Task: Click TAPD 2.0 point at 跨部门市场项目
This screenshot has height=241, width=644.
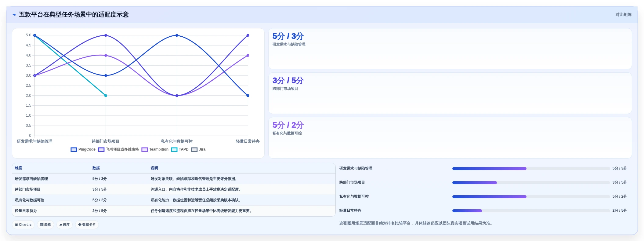Action: (x=106, y=96)
